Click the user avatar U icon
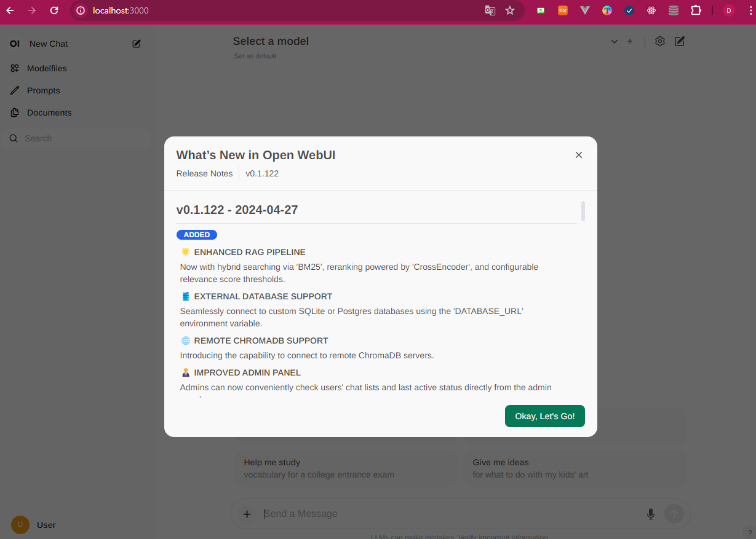Image resolution: width=756 pixels, height=539 pixels. point(20,525)
